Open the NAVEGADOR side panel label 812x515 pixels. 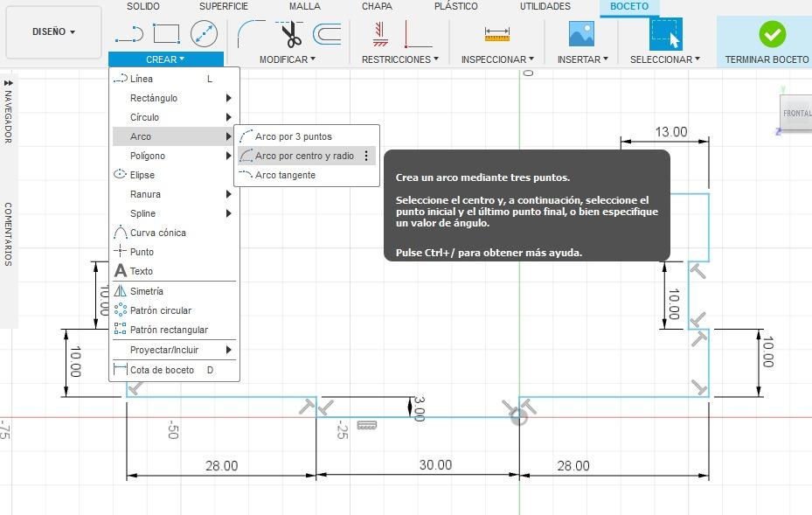8,118
